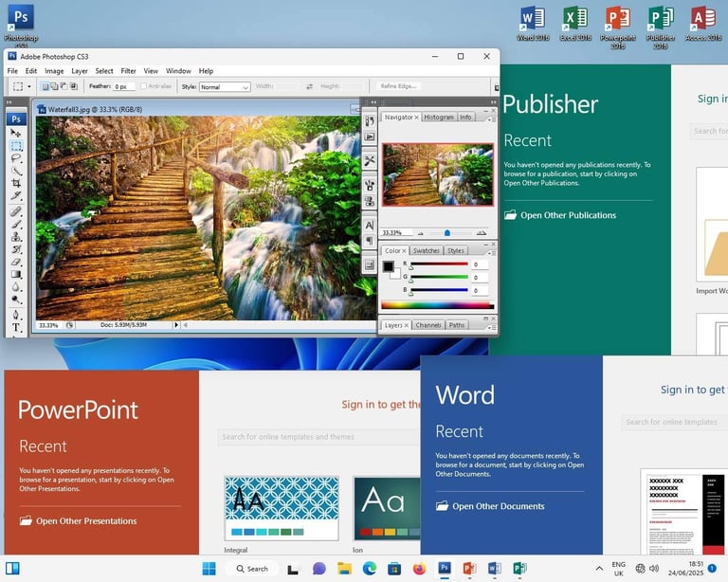Open the Clone Source panel icon

point(370,202)
